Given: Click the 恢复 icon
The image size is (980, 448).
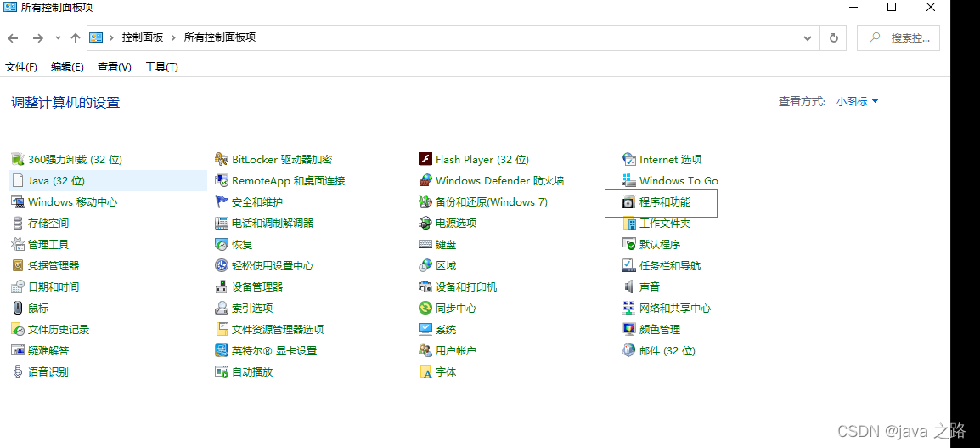Looking at the screenshot, I should (222, 245).
